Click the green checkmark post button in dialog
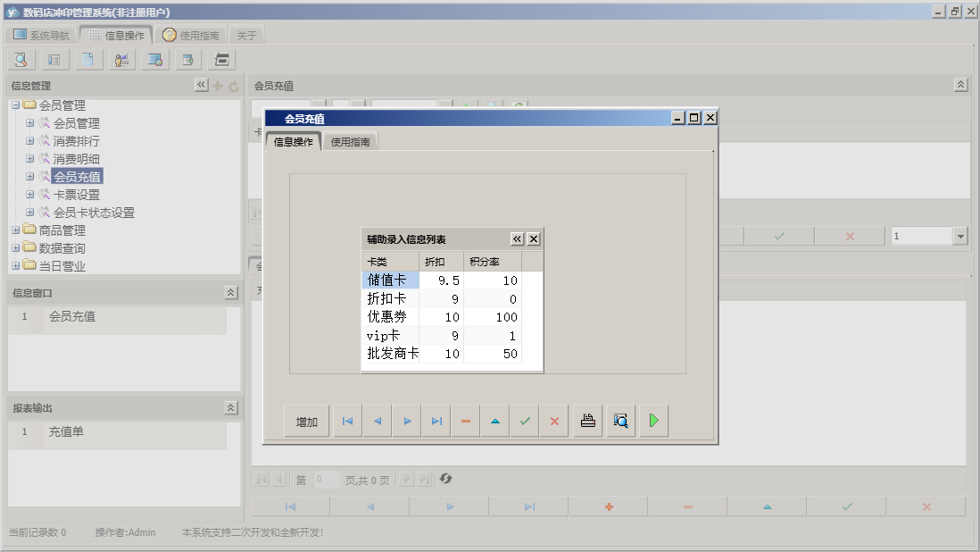The height and width of the screenshot is (552, 980). tap(525, 421)
